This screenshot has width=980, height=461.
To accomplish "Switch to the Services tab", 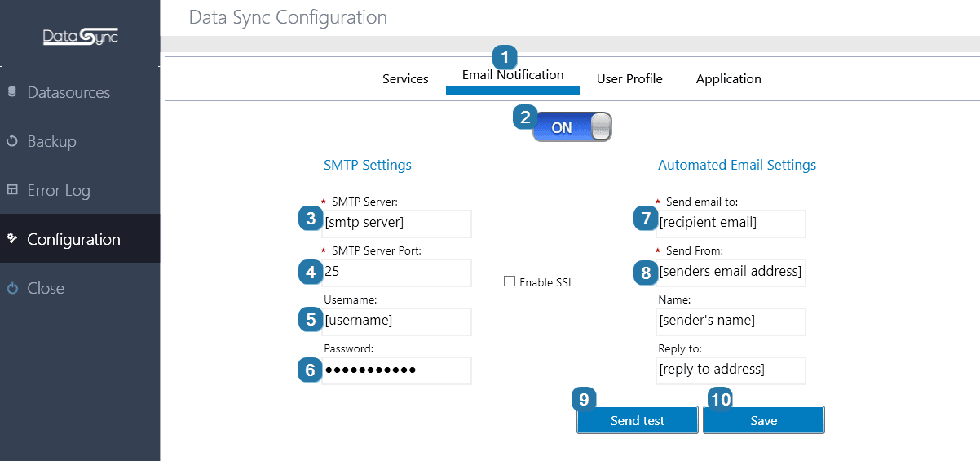I will 405,79.
